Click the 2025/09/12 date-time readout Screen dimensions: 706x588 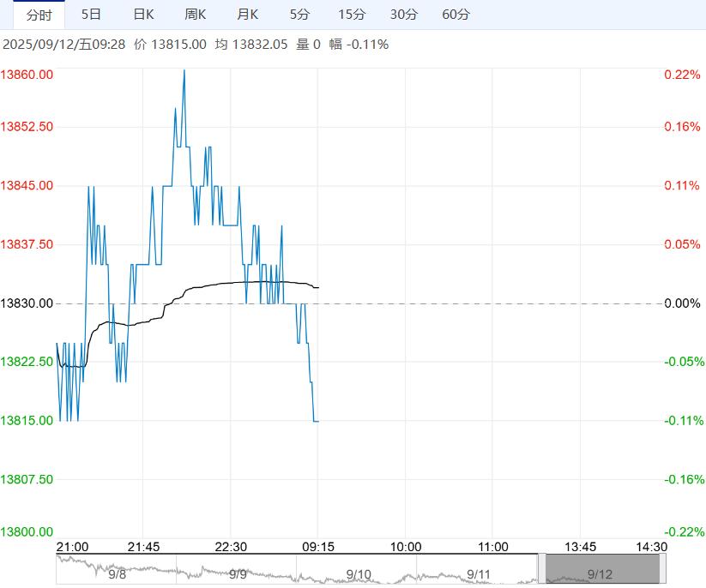click(64, 45)
